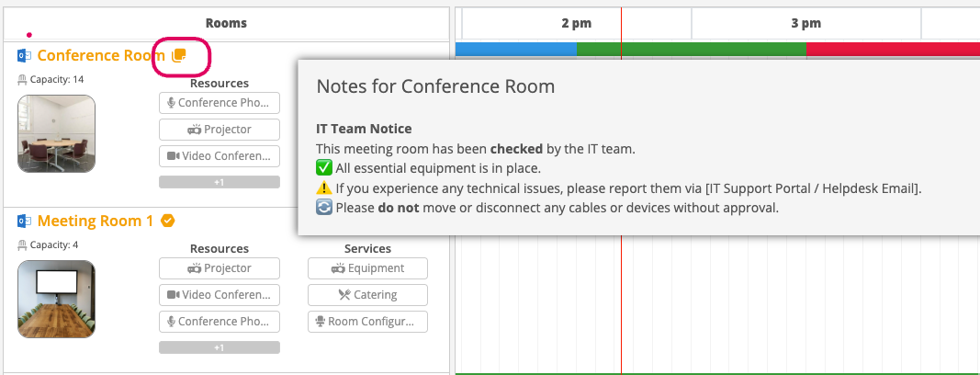
Task: Open the Meeting Room 1 name link
Action: pos(96,222)
